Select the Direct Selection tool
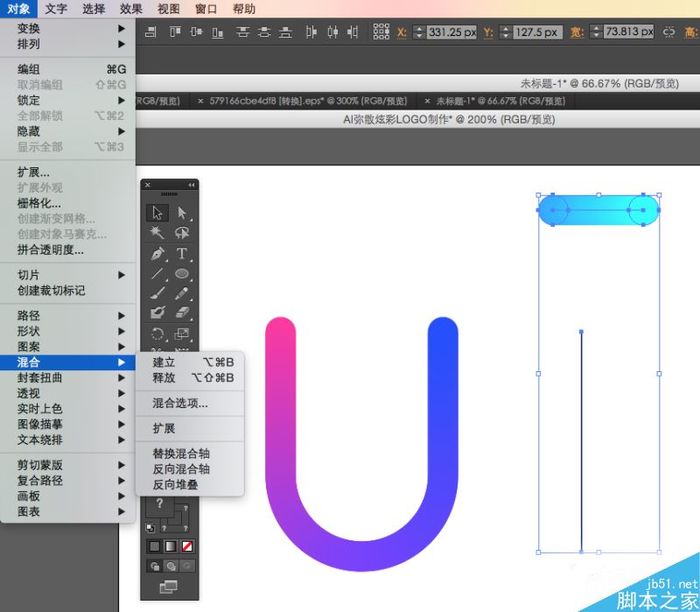 182,213
